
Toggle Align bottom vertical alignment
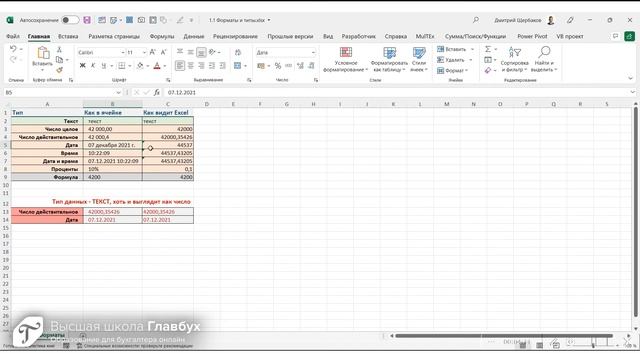(x=201, y=52)
